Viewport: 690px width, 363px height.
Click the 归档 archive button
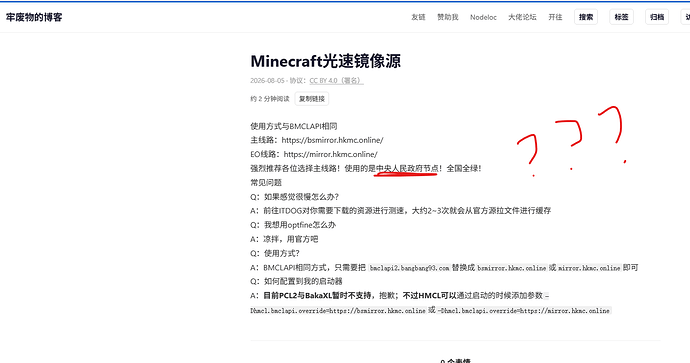click(x=657, y=17)
